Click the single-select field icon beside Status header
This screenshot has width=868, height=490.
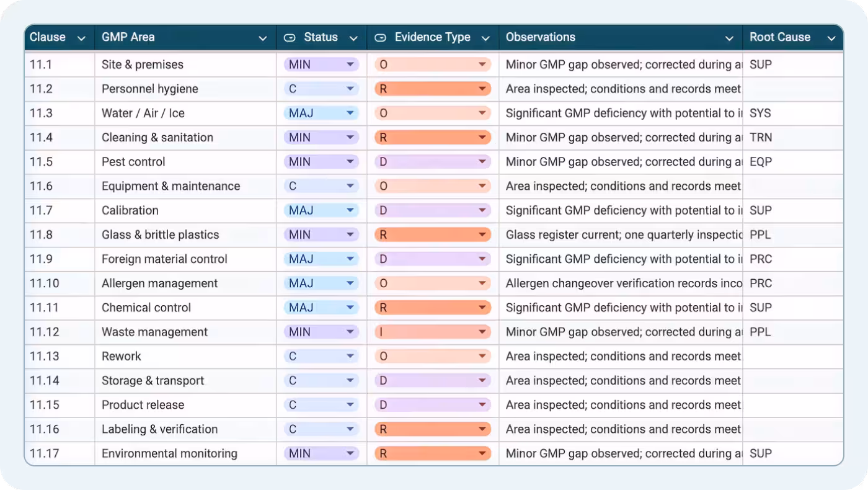point(289,37)
